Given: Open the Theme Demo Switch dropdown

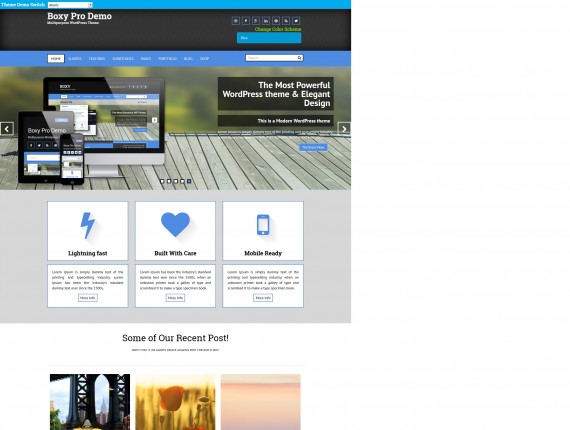Looking at the screenshot, I should pyautogui.click(x=70, y=5).
